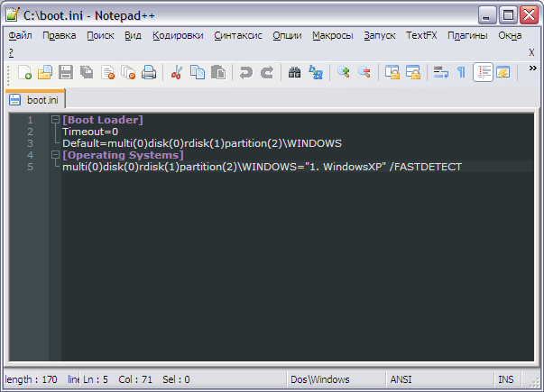The image size is (544, 392).
Task: Click the /FASTDETECT text on line 5
Action: [426, 167]
